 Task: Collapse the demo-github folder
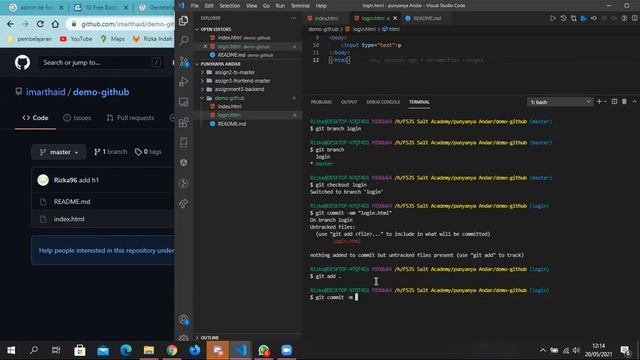coord(229,98)
